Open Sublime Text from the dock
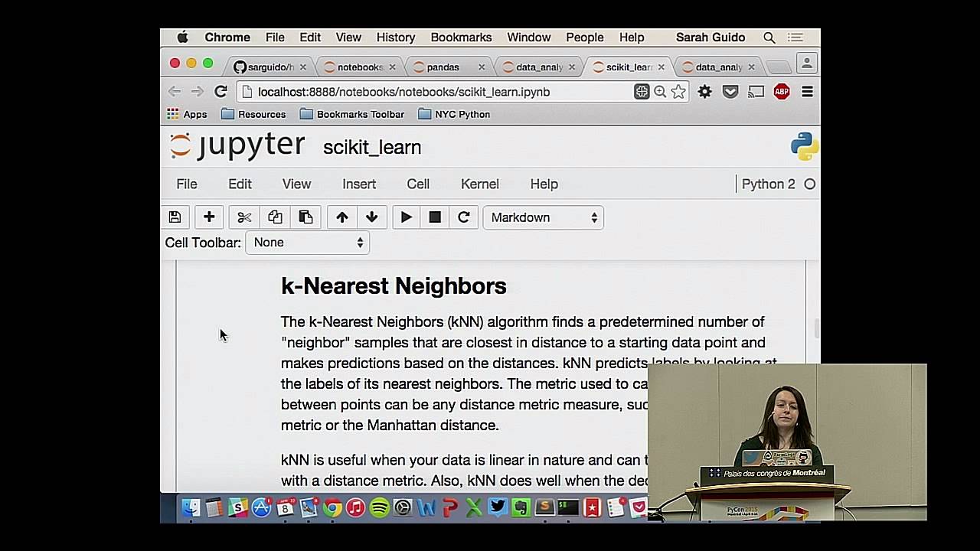Viewport: 980px width, 551px height. pos(544,507)
